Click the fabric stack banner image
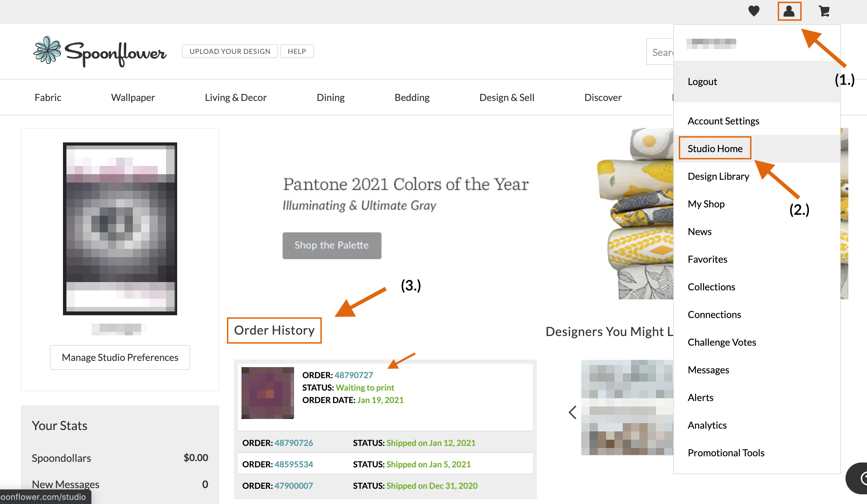The width and height of the screenshot is (867, 504). tap(635, 214)
